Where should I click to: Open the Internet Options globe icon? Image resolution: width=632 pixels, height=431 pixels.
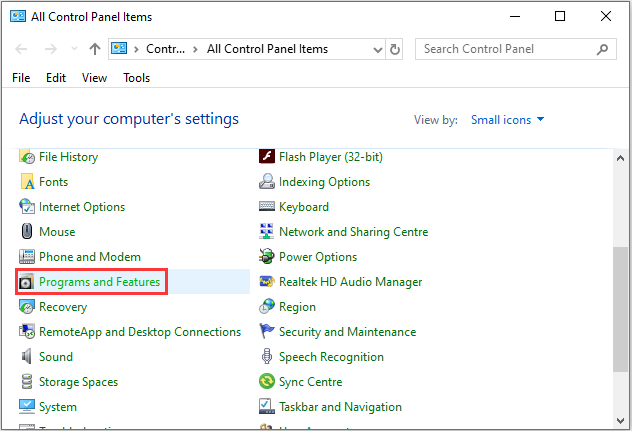[x=27, y=207]
